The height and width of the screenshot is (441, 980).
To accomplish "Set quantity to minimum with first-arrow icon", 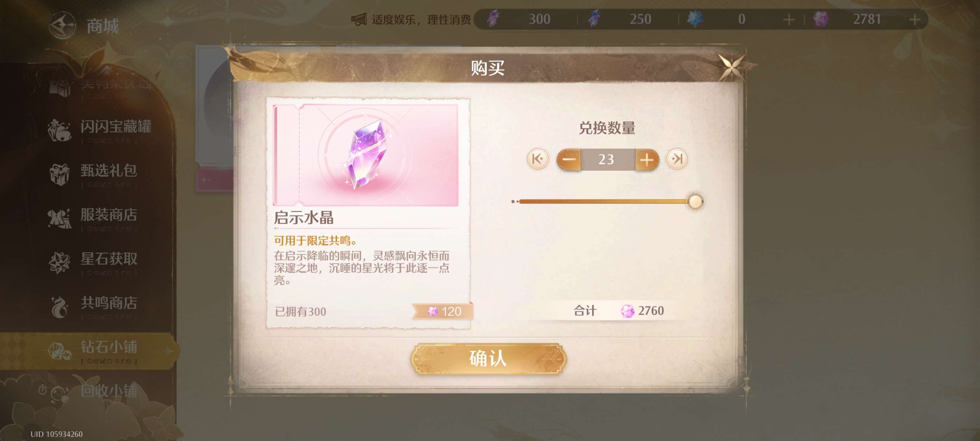I will pos(538,159).
